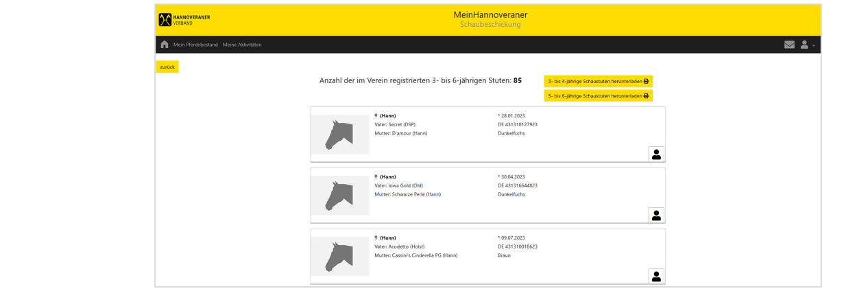Image resolution: width=868 pixels, height=289 pixels.
Task: Click owner icon for the Iowa Gold mare
Action: [656, 216]
